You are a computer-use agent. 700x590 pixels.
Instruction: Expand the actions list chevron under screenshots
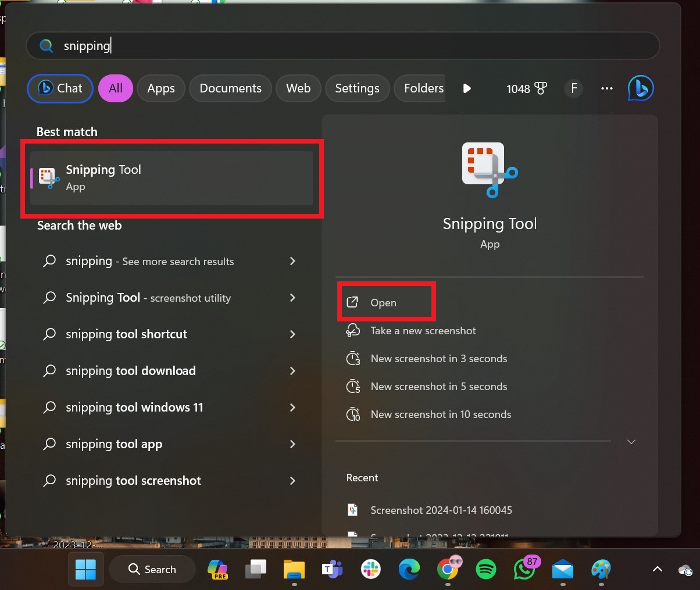tap(631, 442)
